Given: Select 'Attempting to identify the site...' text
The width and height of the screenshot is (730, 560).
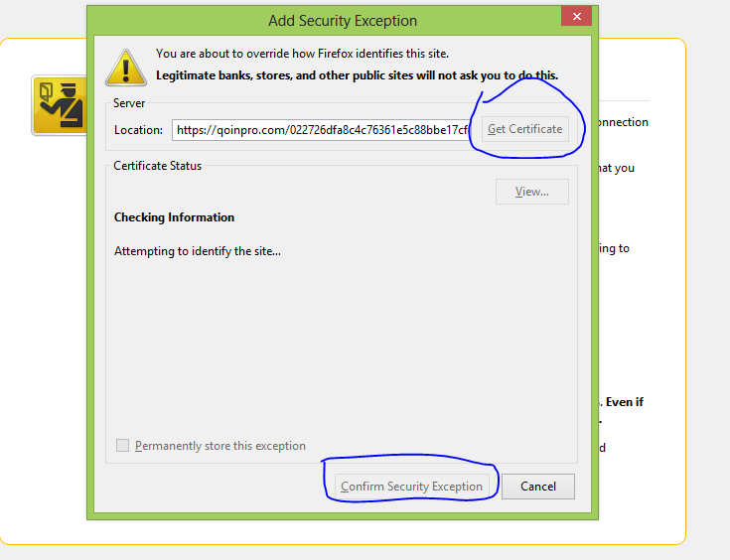Looking at the screenshot, I should pyautogui.click(x=198, y=251).
